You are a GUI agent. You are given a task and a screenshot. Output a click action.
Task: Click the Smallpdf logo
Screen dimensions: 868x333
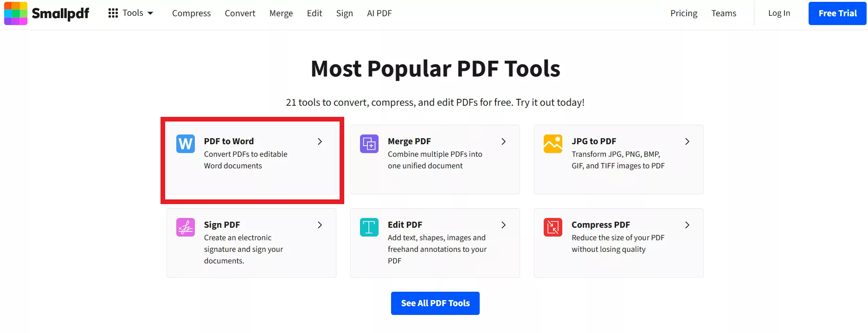coord(46,13)
